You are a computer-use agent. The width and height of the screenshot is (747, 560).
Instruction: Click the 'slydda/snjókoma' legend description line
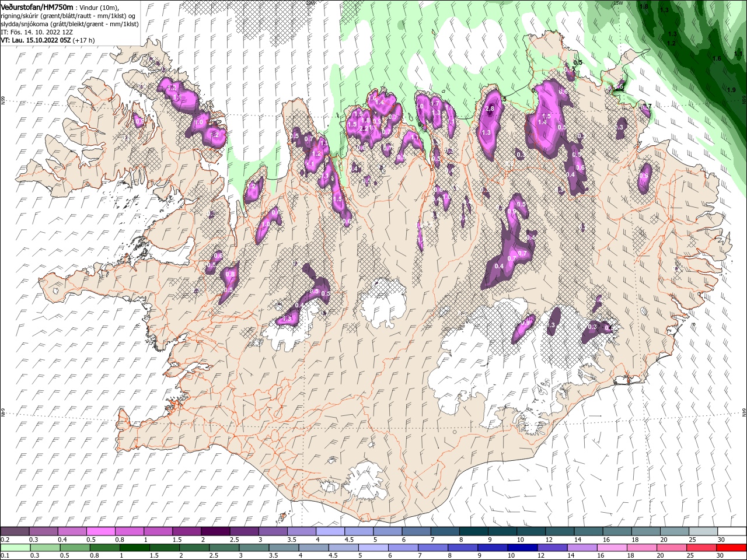coord(70,24)
